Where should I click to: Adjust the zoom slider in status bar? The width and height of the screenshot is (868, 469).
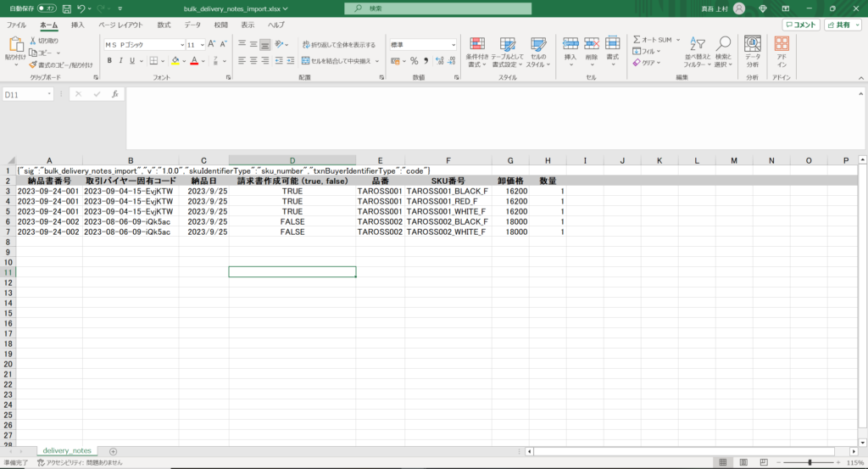tap(810, 462)
